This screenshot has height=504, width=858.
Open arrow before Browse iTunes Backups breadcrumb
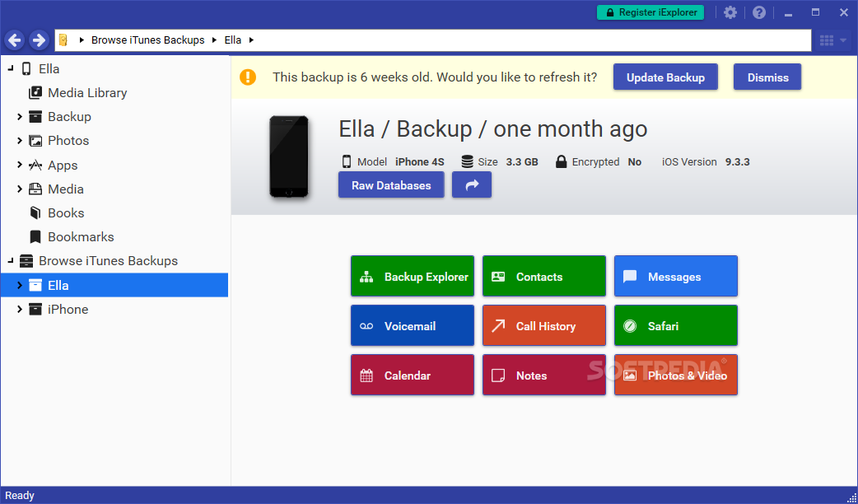[x=82, y=40]
